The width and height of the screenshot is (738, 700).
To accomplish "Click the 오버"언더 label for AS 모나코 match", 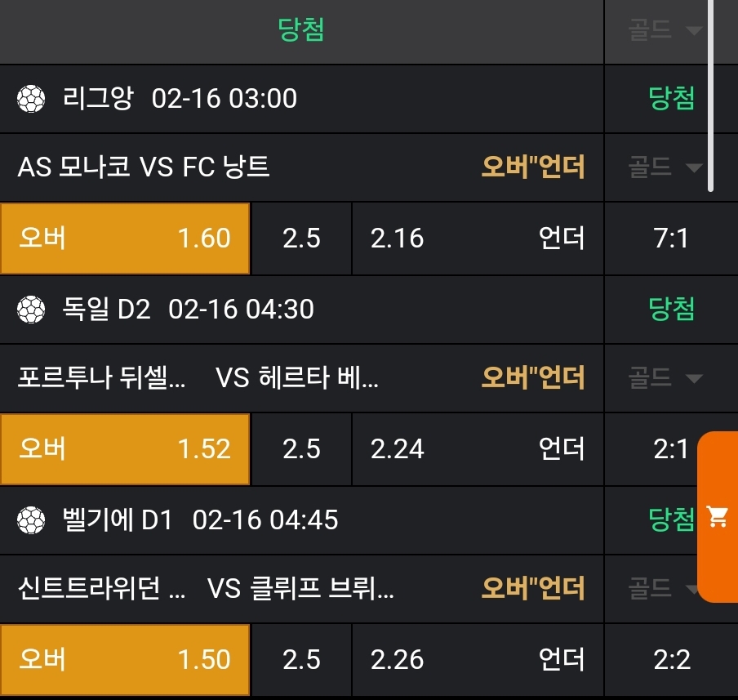I will click(533, 167).
